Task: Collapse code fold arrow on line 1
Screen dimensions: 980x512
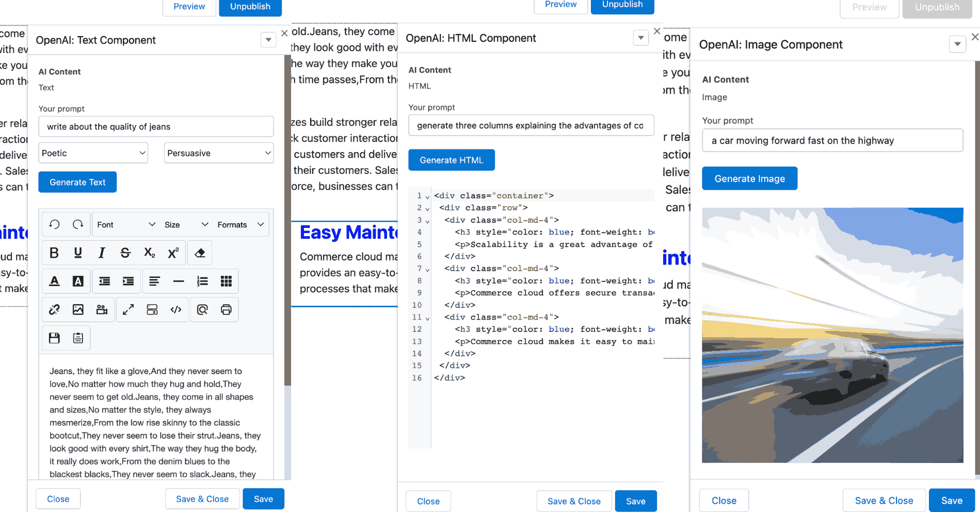Action: 427,197
